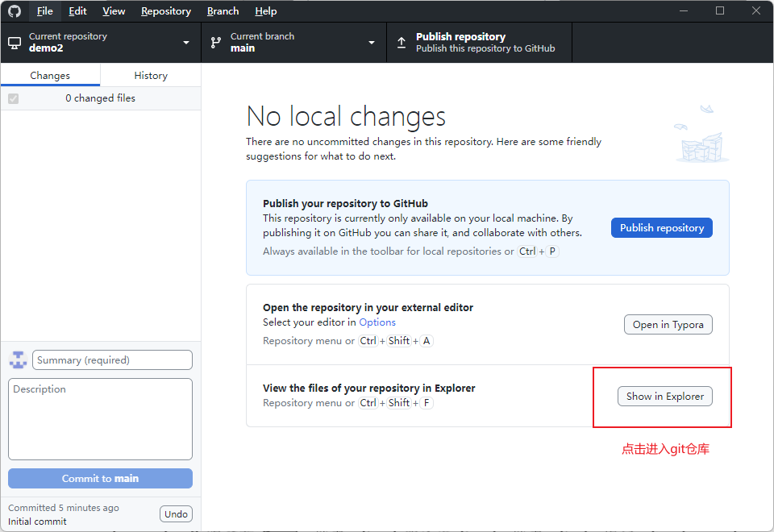Image resolution: width=774 pixels, height=532 pixels.
Task: Switch to the History tab
Action: pos(151,75)
